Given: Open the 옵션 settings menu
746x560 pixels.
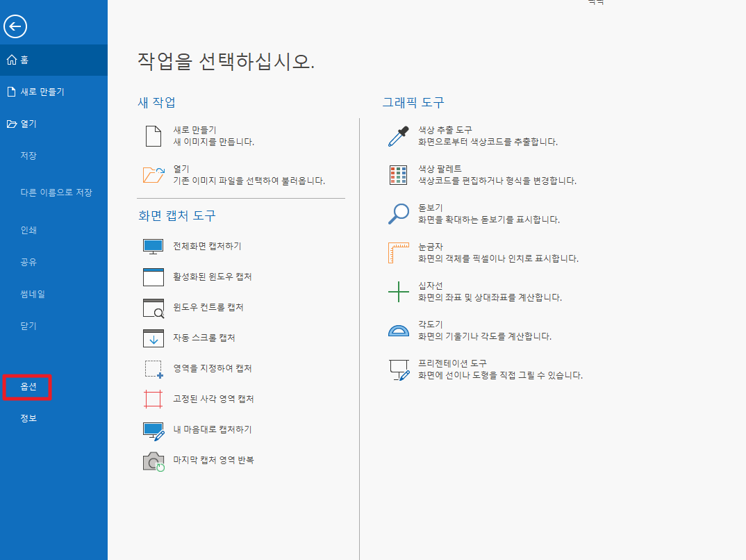Looking at the screenshot, I should (x=27, y=388).
